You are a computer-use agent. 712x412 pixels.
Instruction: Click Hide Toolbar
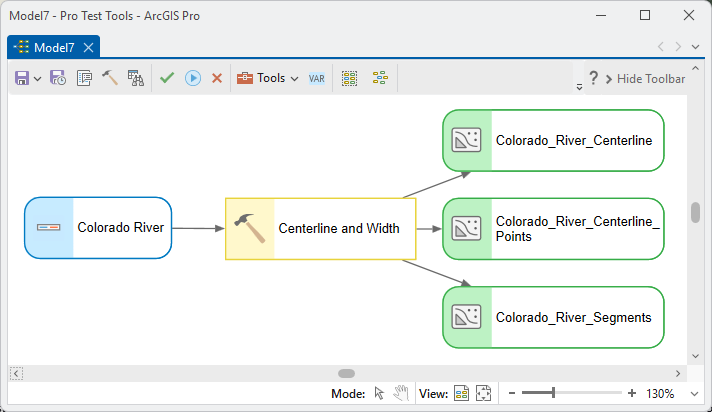[x=645, y=79]
